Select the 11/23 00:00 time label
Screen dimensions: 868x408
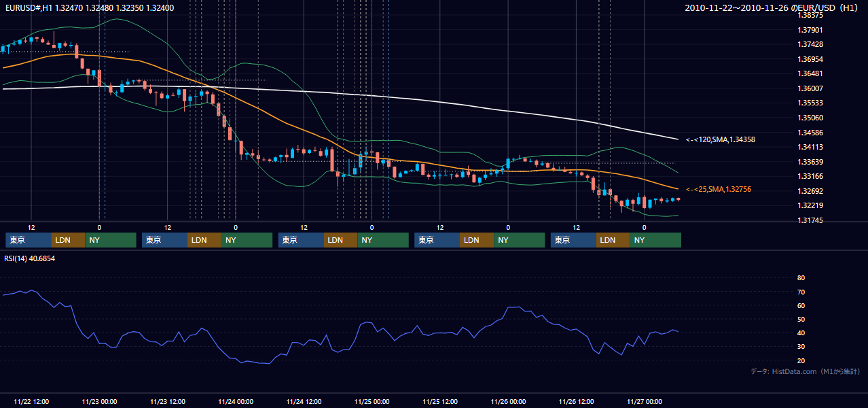[99, 401]
